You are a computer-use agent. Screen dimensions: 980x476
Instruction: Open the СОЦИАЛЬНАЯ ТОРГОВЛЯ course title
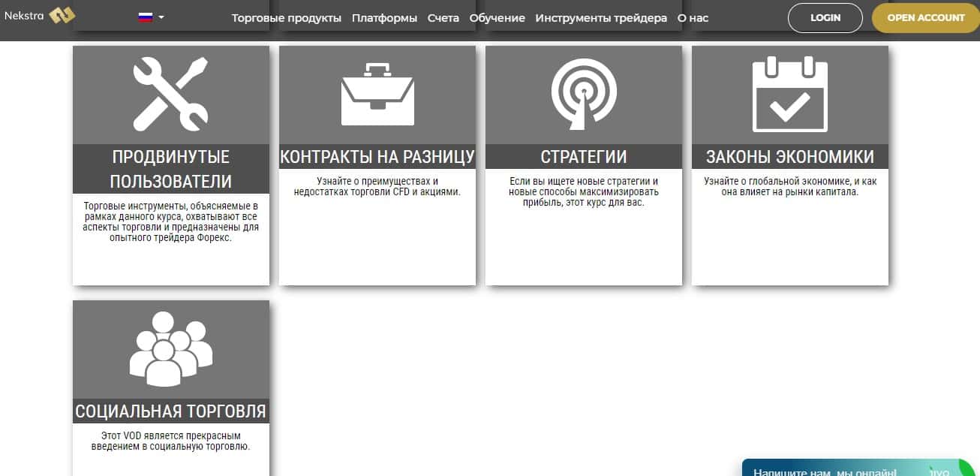[171, 411]
